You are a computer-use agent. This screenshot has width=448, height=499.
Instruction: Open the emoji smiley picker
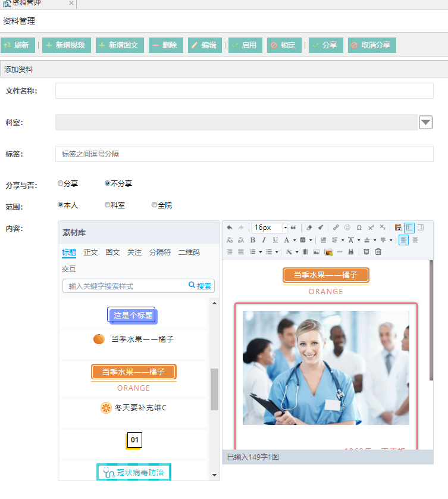pyautogui.click(x=347, y=227)
